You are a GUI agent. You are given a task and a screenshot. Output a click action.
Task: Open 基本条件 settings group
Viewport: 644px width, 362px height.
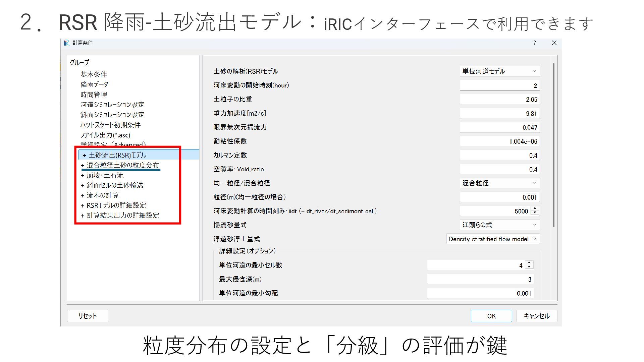(x=94, y=74)
